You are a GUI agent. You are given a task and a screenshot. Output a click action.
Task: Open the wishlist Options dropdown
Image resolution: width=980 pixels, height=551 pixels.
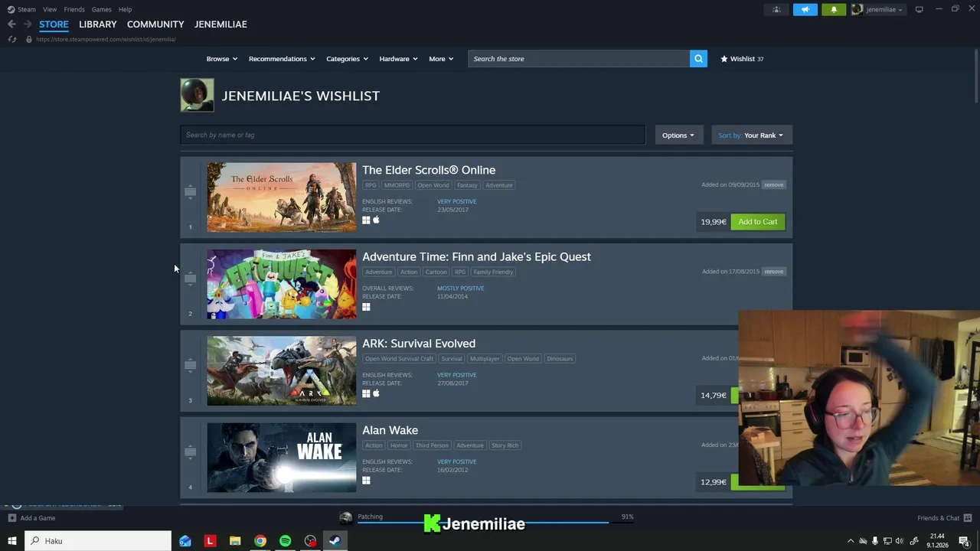(x=678, y=135)
